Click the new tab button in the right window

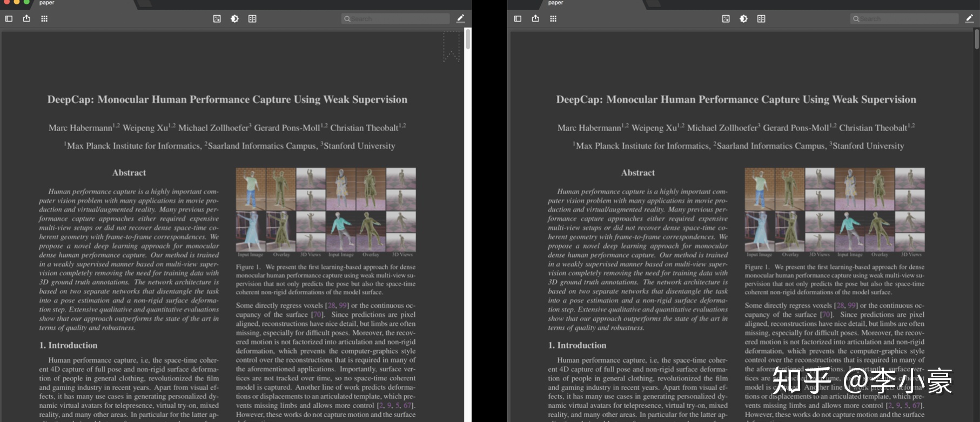click(x=653, y=4)
